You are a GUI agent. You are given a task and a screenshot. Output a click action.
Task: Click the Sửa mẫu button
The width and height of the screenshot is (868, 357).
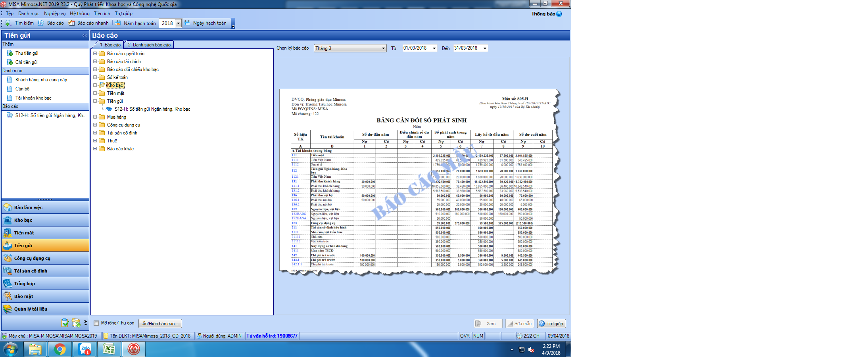pos(520,324)
